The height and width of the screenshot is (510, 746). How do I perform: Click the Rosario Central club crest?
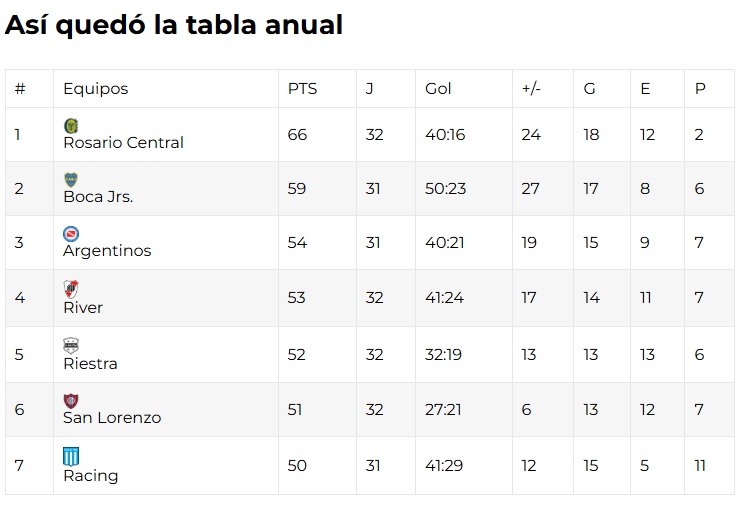(71, 125)
